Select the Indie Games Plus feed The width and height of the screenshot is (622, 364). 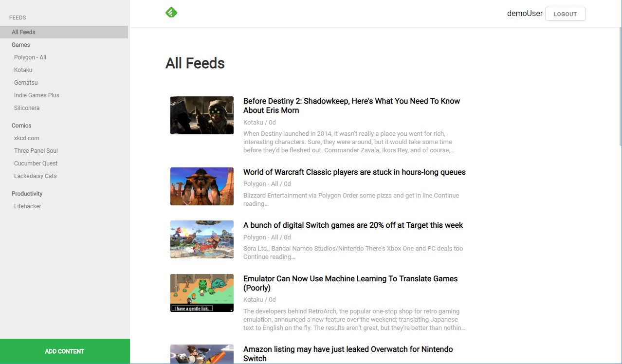[37, 95]
